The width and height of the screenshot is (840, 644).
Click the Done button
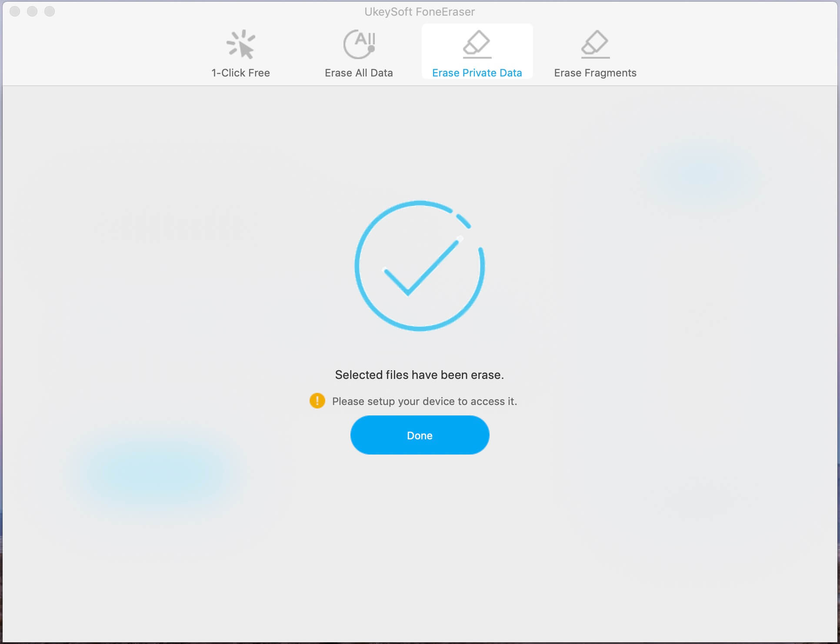420,435
